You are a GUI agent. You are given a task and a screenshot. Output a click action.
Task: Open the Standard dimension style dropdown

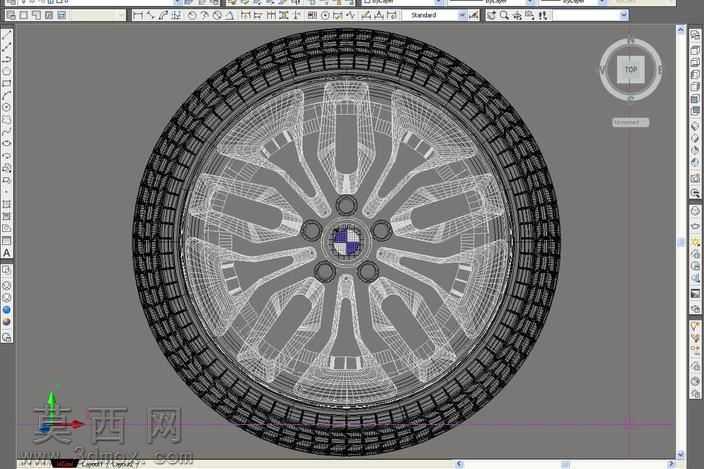tap(462, 15)
